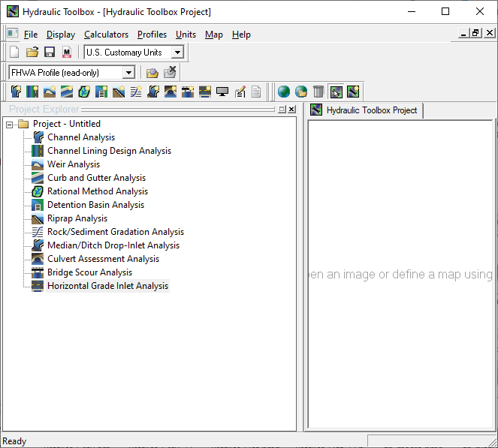Create new Channel Analysis from toolbar
This screenshot has height=448, width=498.
[x=16, y=92]
